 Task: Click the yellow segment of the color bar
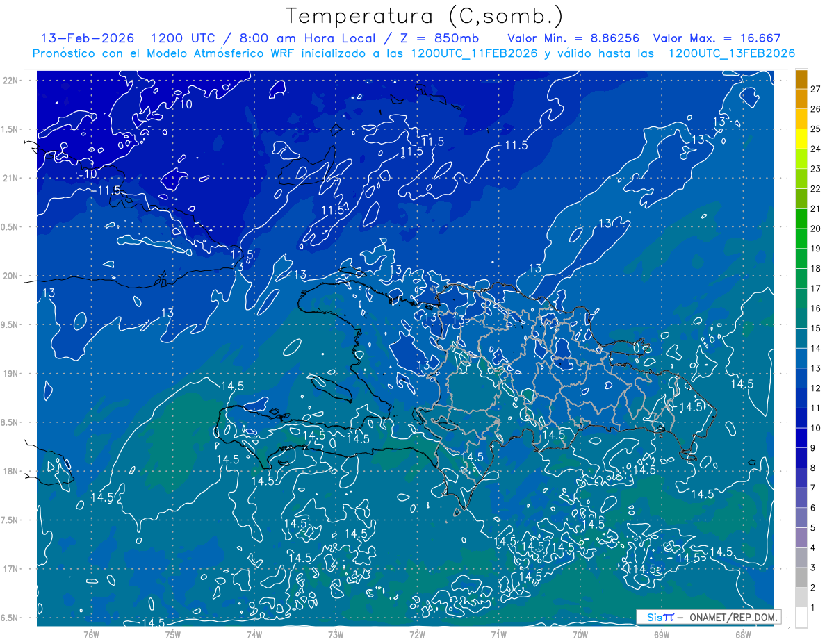(801, 139)
